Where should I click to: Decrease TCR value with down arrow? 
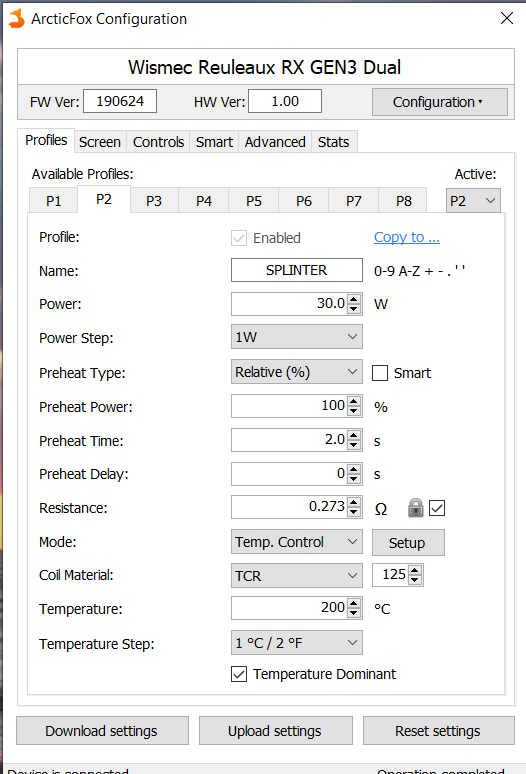[415, 580]
